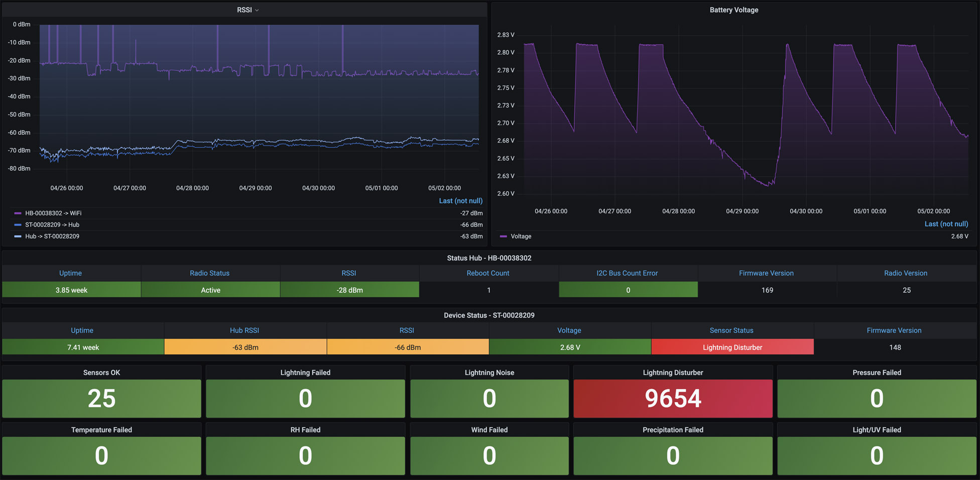Select radio version 25 cell
The width and height of the screenshot is (980, 480).
click(x=906, y=290)
